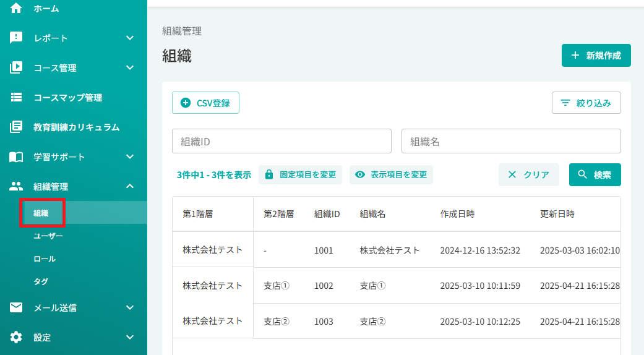
Task: Change fixed columns with lock button
Action: [x=300, y=175]
